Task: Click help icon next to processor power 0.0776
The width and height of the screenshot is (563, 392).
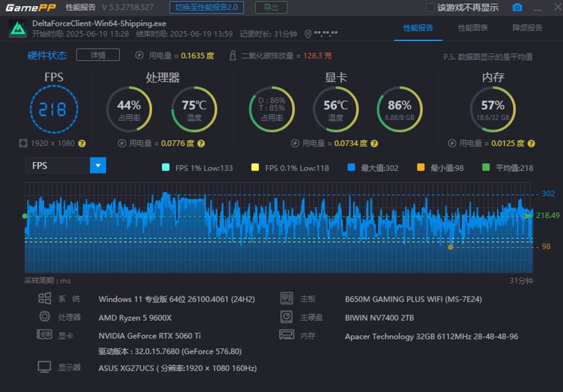Action: click(x=201, y=143)
